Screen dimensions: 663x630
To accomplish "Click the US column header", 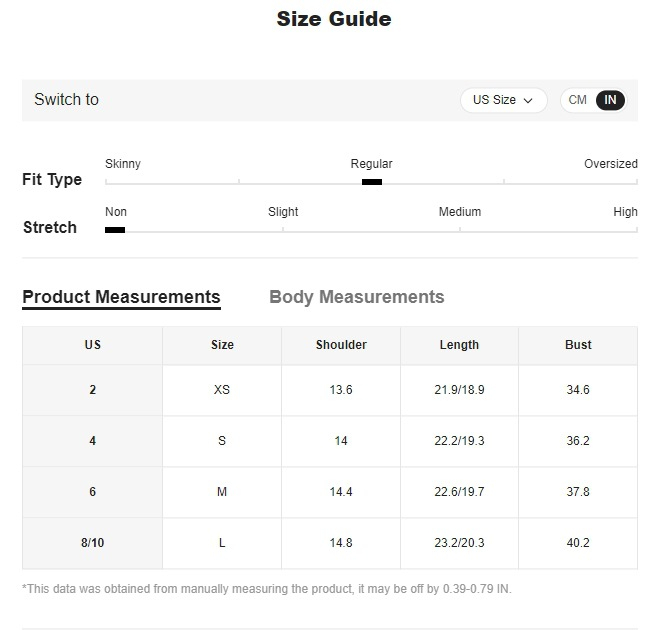I will (x=93, y=345).
